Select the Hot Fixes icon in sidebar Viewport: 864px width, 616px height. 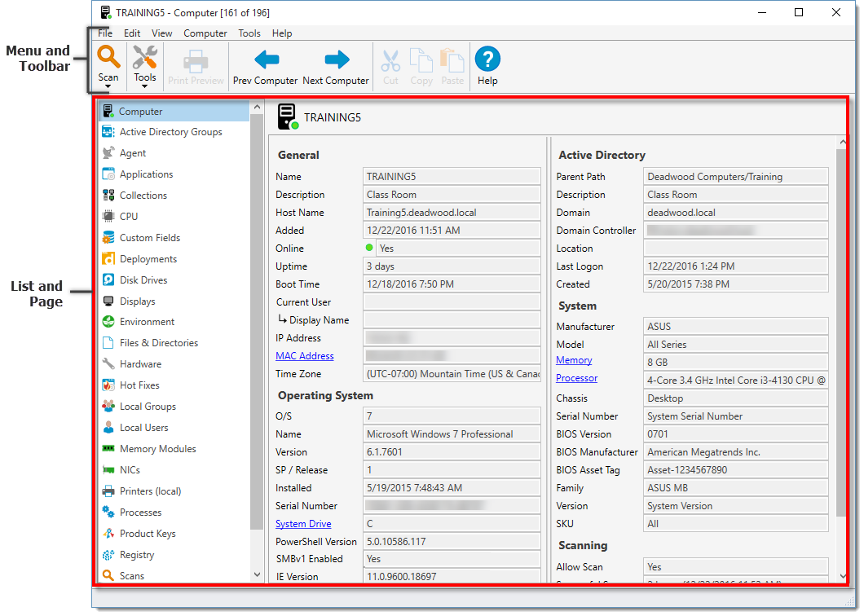(108, 385)
